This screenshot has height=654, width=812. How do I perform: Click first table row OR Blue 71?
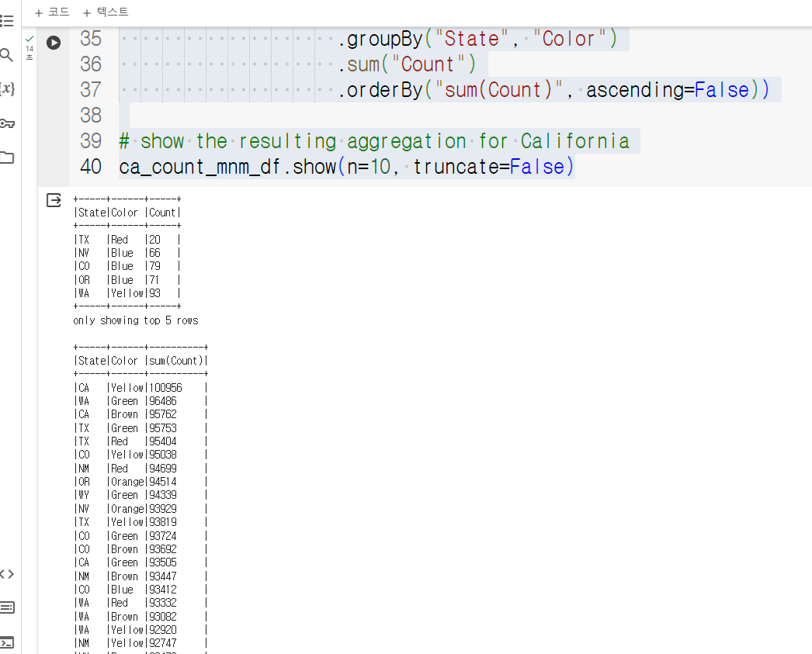coord(127,280)
